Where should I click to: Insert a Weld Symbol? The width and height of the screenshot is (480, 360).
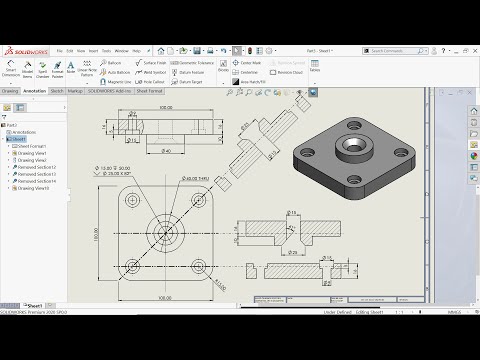tap(151, 72)
